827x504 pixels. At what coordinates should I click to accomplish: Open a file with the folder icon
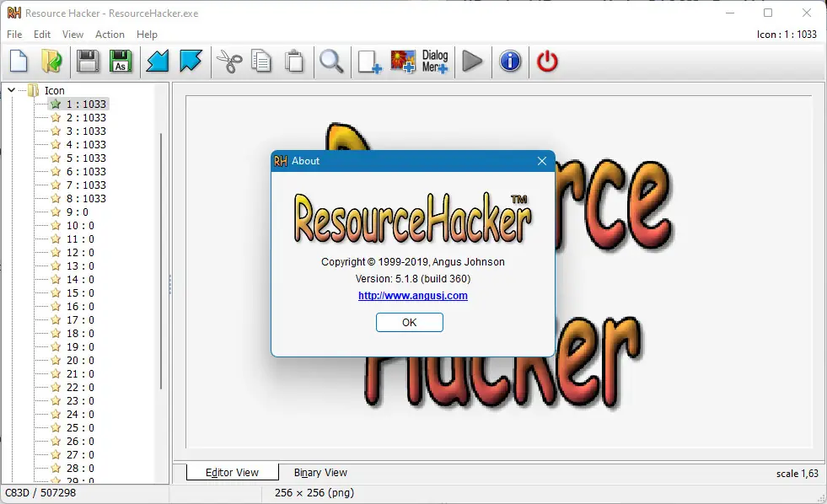(51, 62)
